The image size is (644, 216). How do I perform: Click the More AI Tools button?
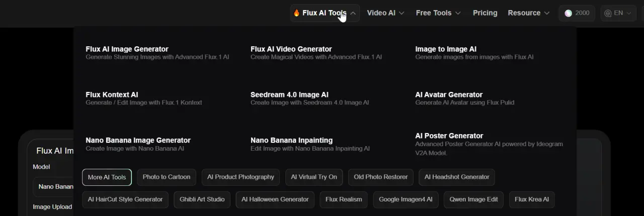[107, 177]
